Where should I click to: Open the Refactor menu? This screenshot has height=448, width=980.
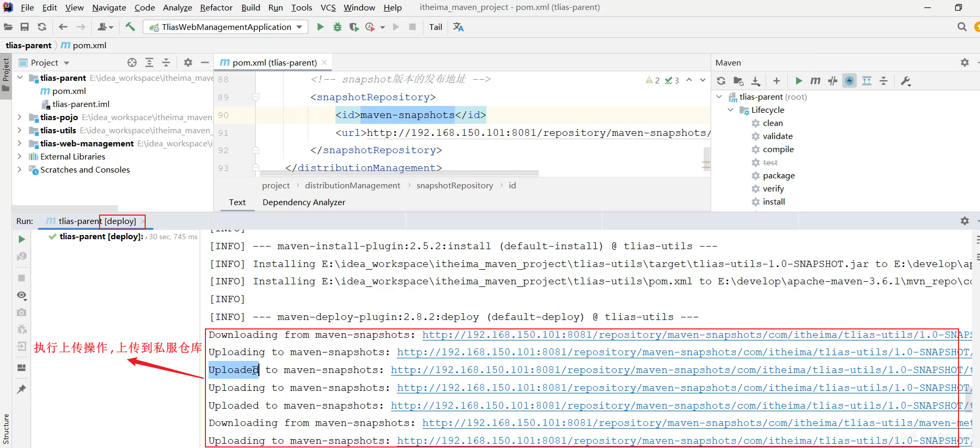(216, 7)
